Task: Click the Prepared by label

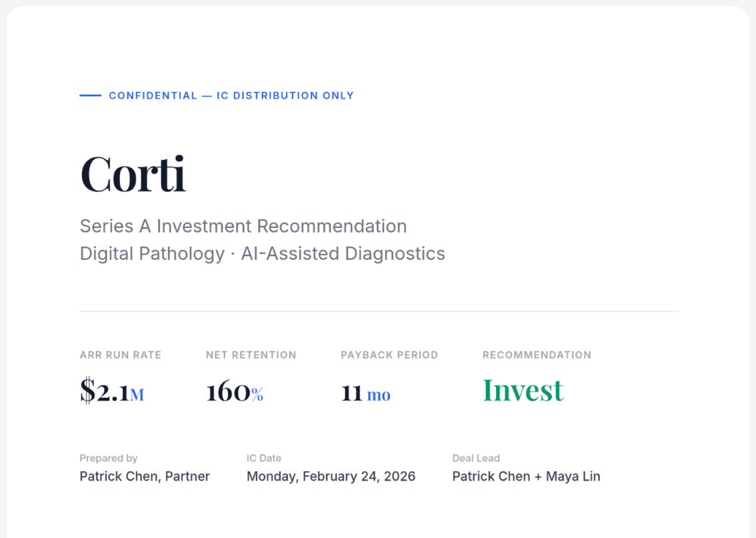Action: (109, 458)
